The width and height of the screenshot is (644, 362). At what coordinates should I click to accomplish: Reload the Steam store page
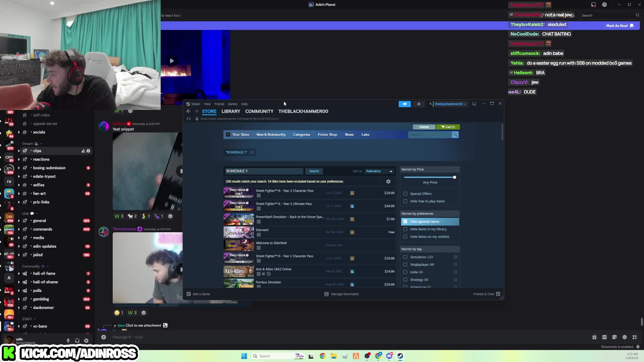point(189,119)
